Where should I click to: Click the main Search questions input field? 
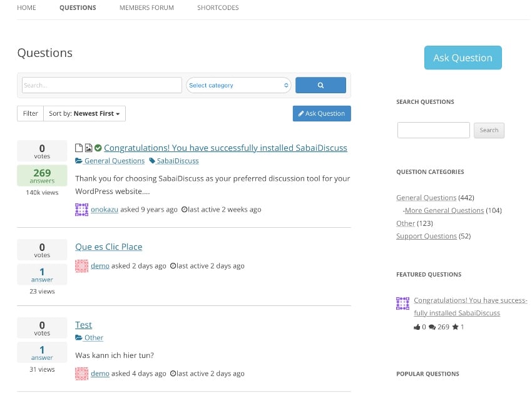click(x=102, y=85)
